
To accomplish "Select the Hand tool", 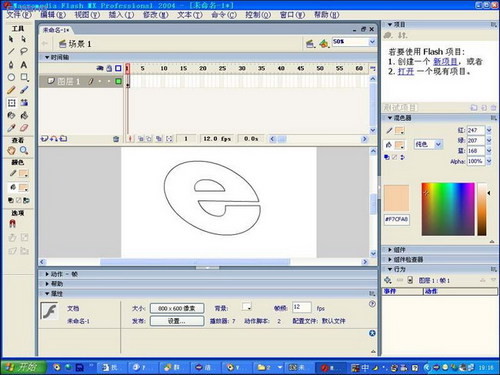I will (x=11, y=150).
